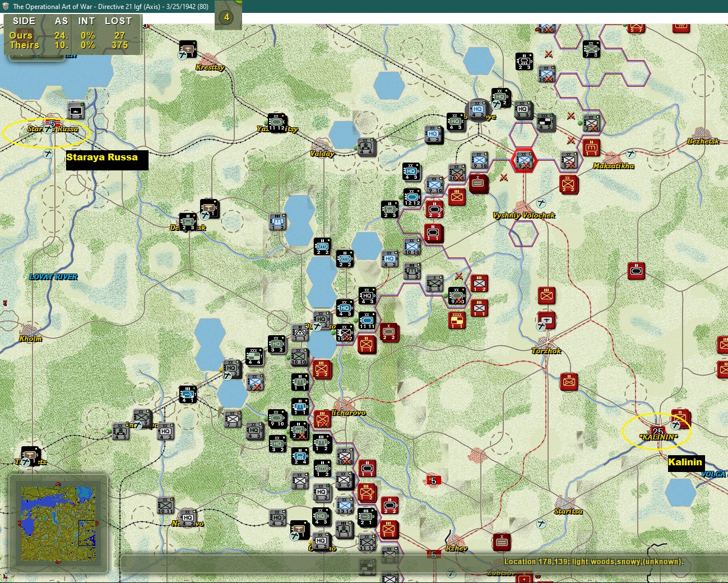This screenshot has height=583, width=728.
Task: Select the red artillery counter northwest of Maksatikha
Action: coord(591,148)
